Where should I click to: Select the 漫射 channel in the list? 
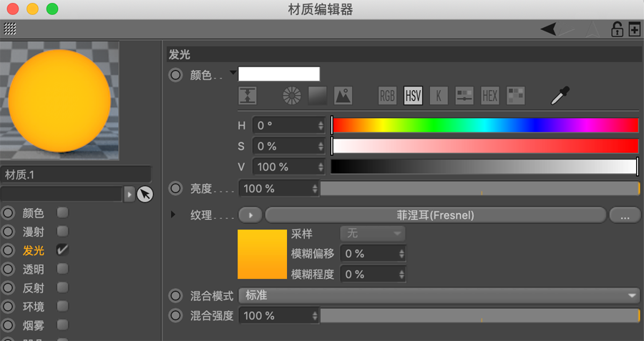pyautogui.click(x=33, y=232)
